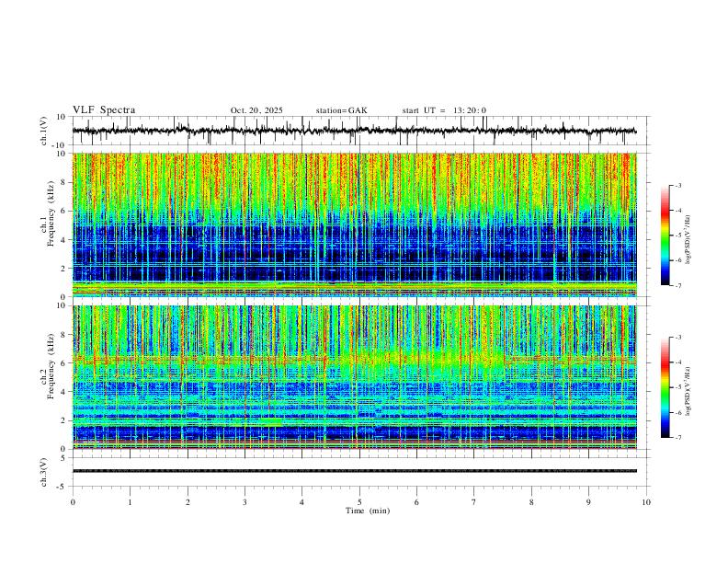Viewport: 728px width, 563px height.
Task: Click the ch.1 "Frequency (kHz)" axis label
Action: click(51, 214)
